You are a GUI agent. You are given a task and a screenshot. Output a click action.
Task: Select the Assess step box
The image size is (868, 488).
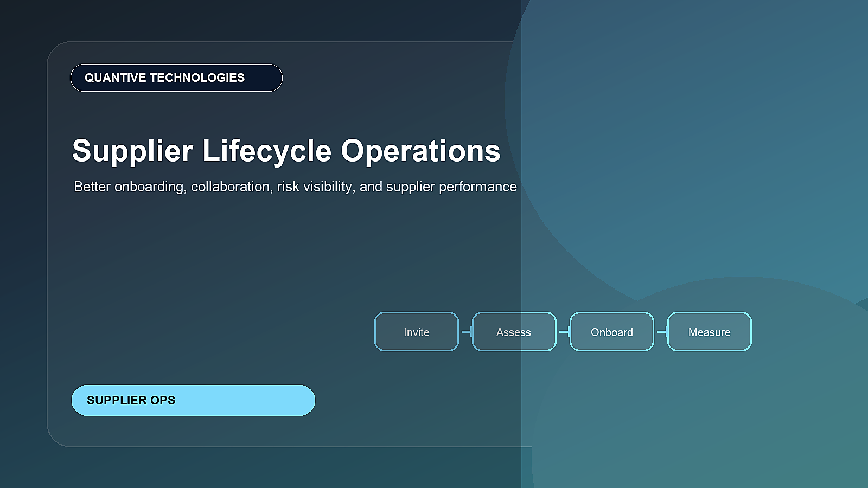point(514,332)
